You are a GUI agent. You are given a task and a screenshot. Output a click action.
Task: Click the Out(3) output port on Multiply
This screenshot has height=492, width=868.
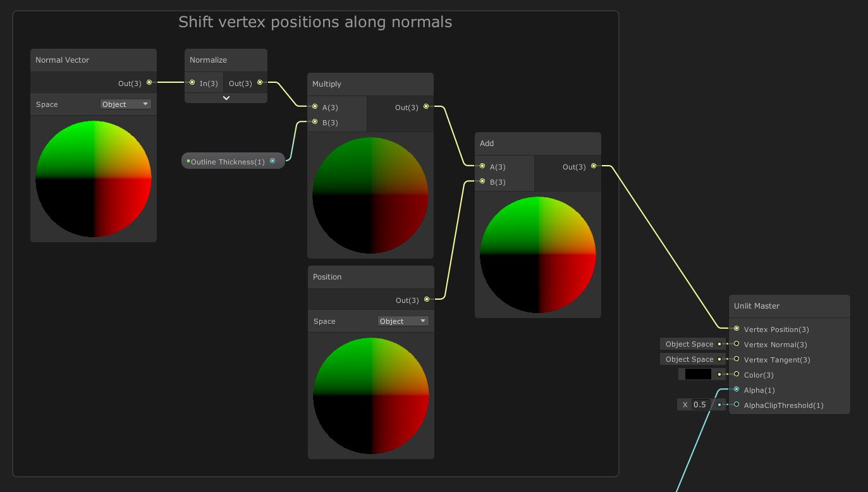pyautogui.click(x=426, y=107)
